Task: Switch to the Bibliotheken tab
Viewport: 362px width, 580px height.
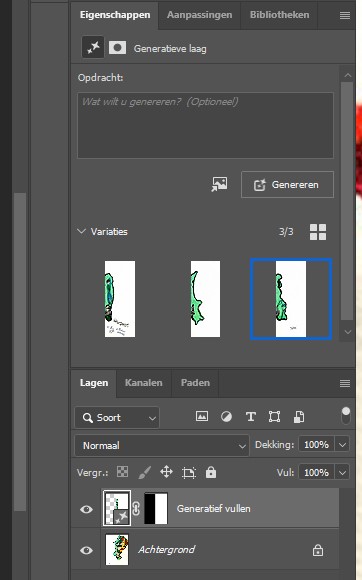Action: pos(279,15)
